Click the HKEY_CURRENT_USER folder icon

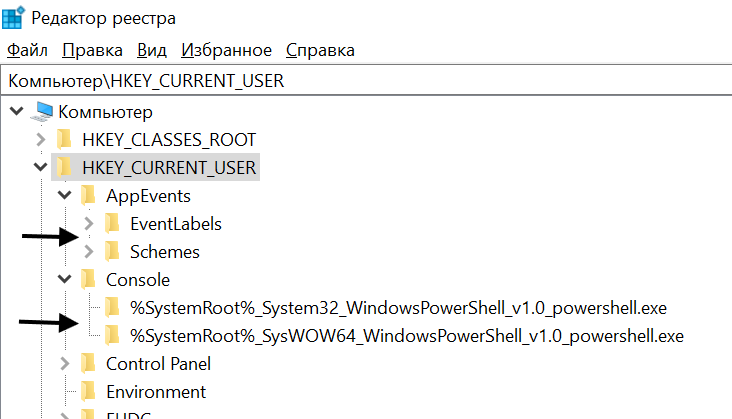(x=65, y=168)
